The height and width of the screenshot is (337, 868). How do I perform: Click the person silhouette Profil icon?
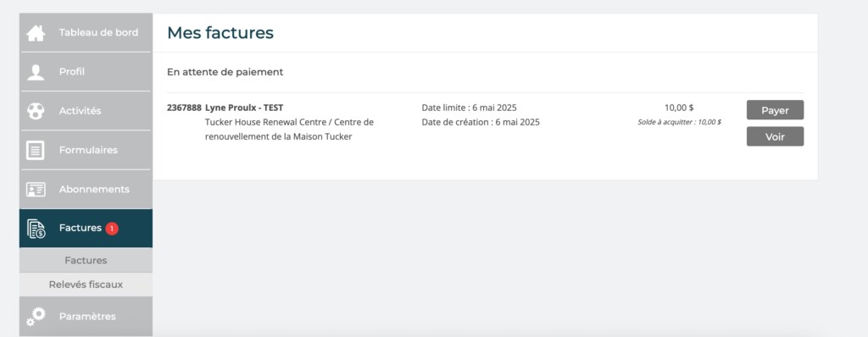[36, 73]
